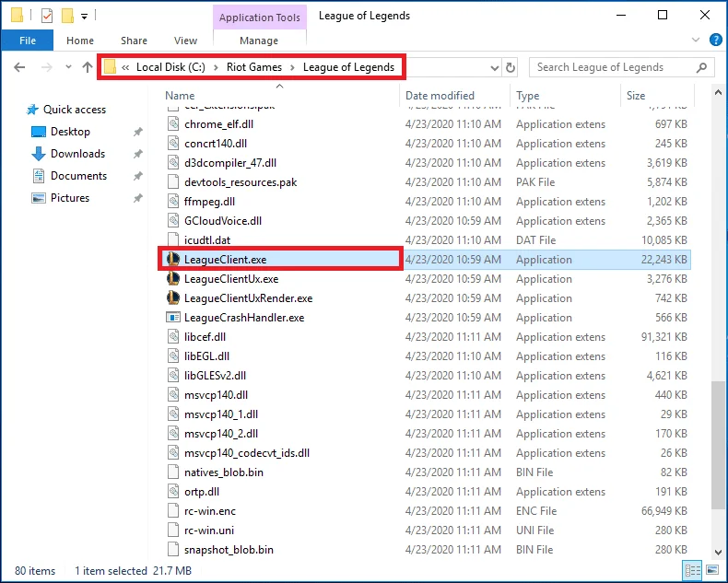Click the LeagueClient.exe application icon
Viewport: 728px width, 583px height.
point(173,259)
